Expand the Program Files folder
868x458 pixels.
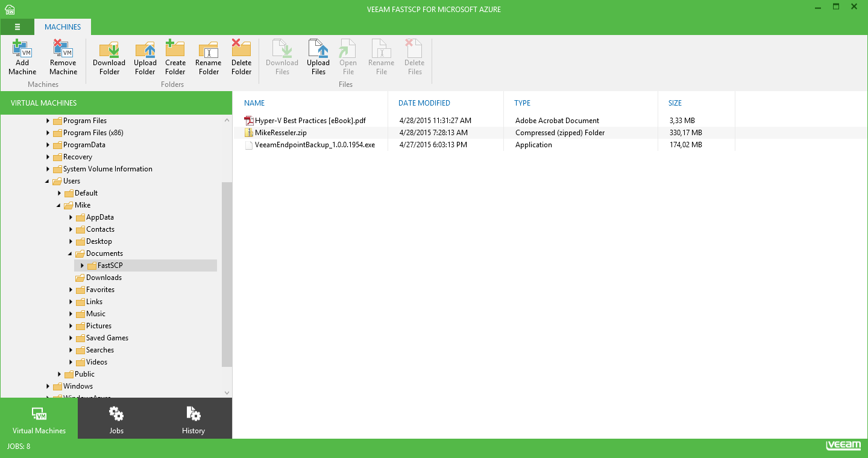pyautogui.click(x=48, y=121)
